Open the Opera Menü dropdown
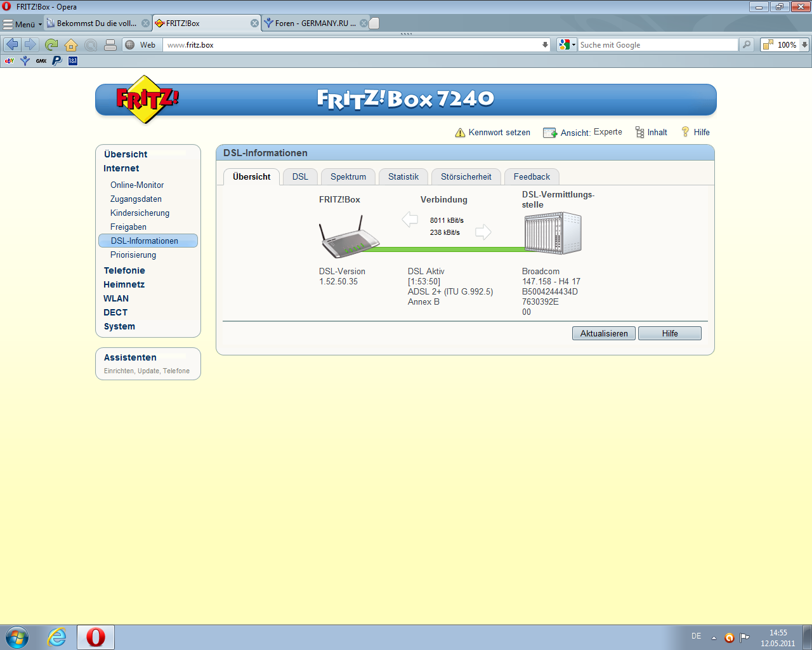The height and width of the screenshot is (650, 812). coord(22,24)
